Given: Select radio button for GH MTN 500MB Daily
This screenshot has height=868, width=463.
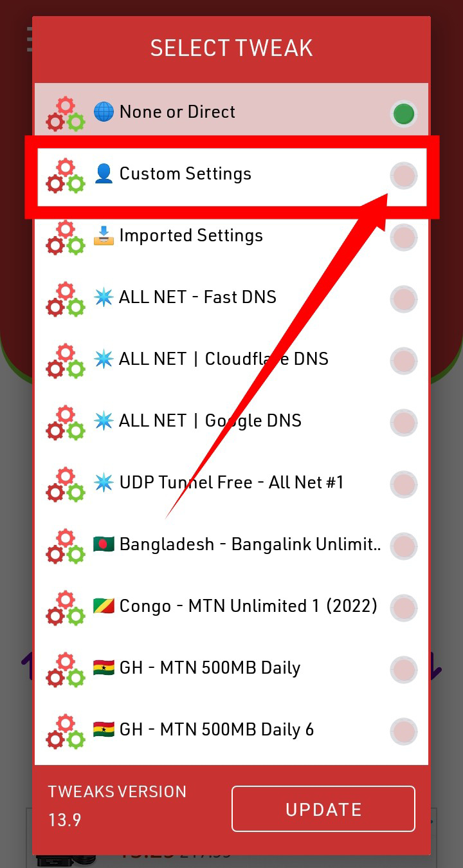Looking at the screenshot, I should [x=404, y=670].
